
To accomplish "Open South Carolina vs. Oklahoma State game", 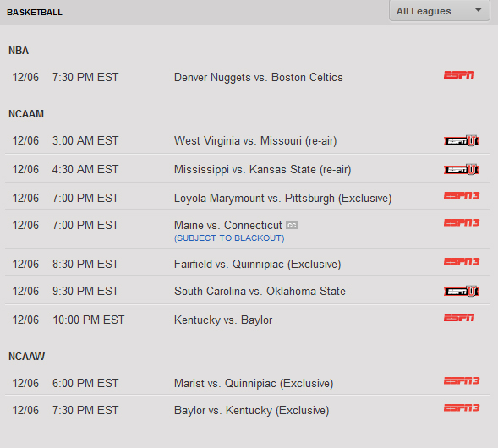I will (260, 291).
